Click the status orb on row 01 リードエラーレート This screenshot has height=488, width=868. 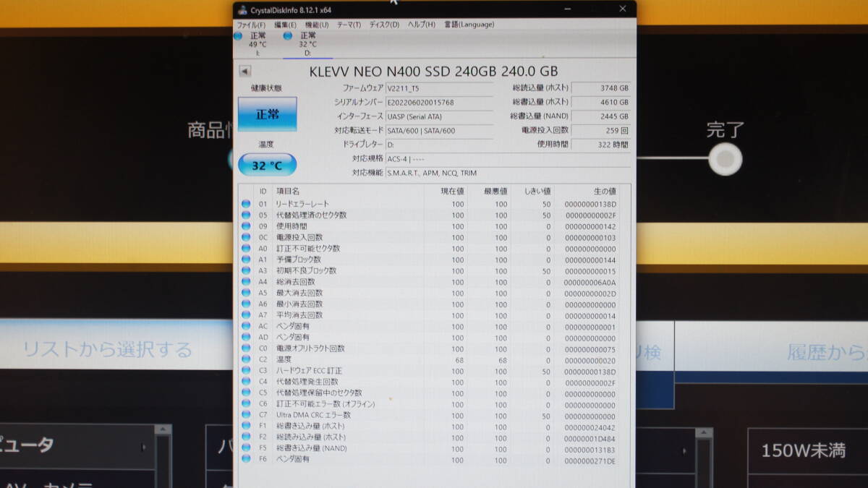(246, 204)
